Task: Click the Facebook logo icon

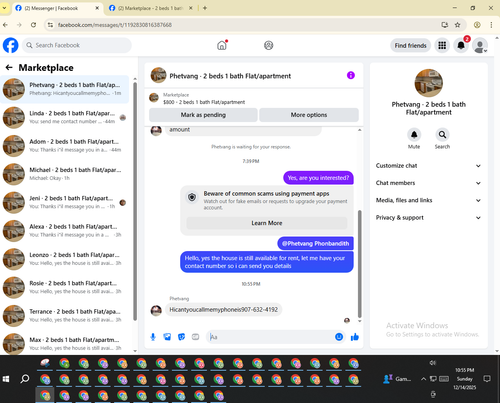Action: (11, 45)
